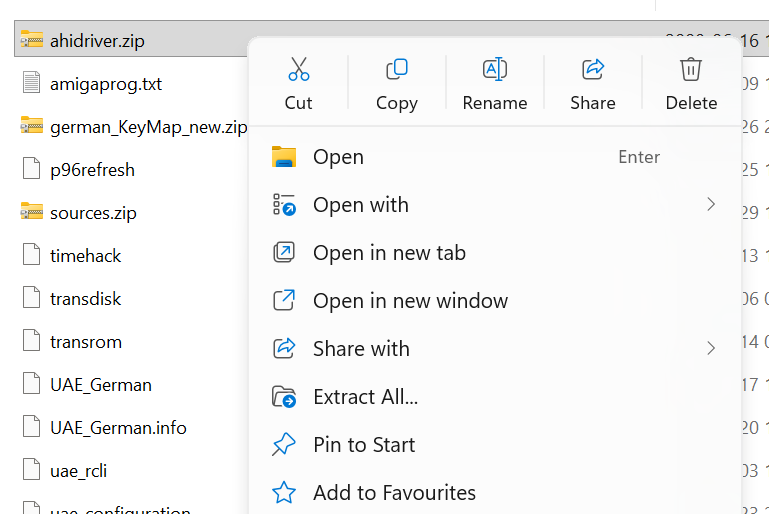The image size is (769, 514).
Task: Click the timehack file entry
Action: coord(85,255)
